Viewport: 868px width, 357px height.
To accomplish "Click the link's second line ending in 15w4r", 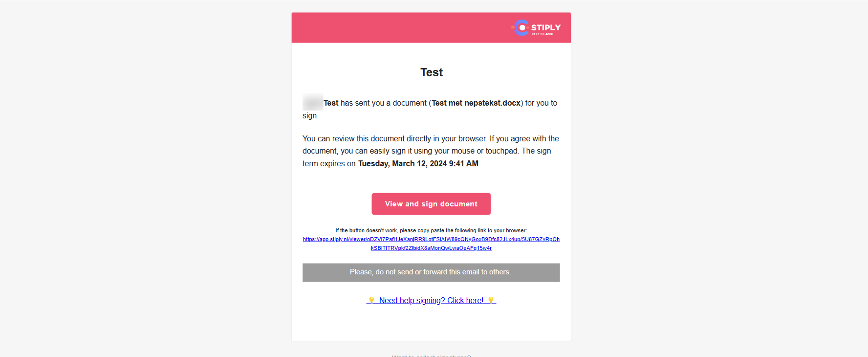I will pyautogui.click(x=431, y=248).
